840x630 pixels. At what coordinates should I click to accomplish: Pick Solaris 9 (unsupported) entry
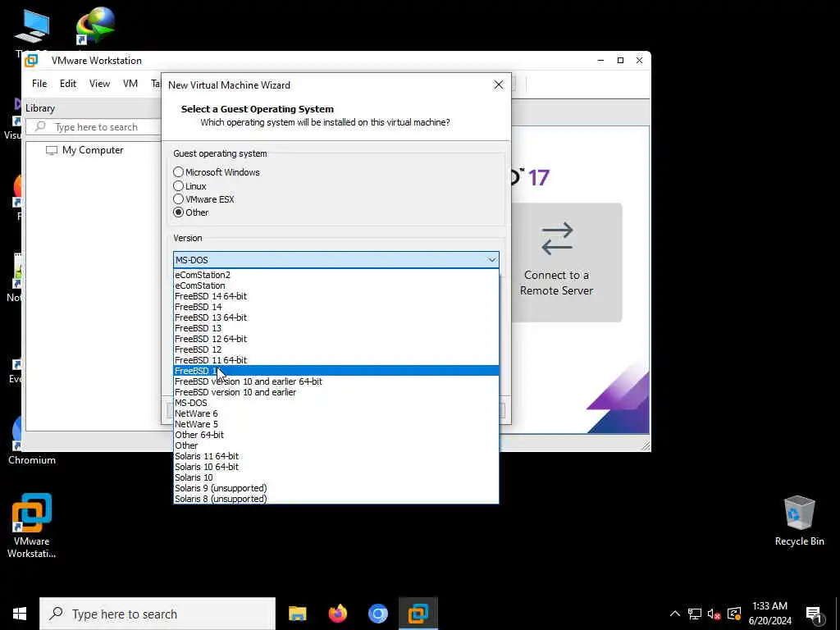pos(336,488)
